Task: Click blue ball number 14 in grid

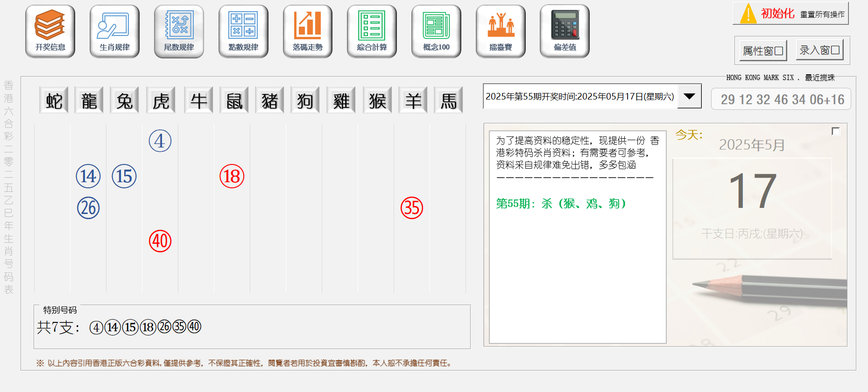Action: point(88,176)
